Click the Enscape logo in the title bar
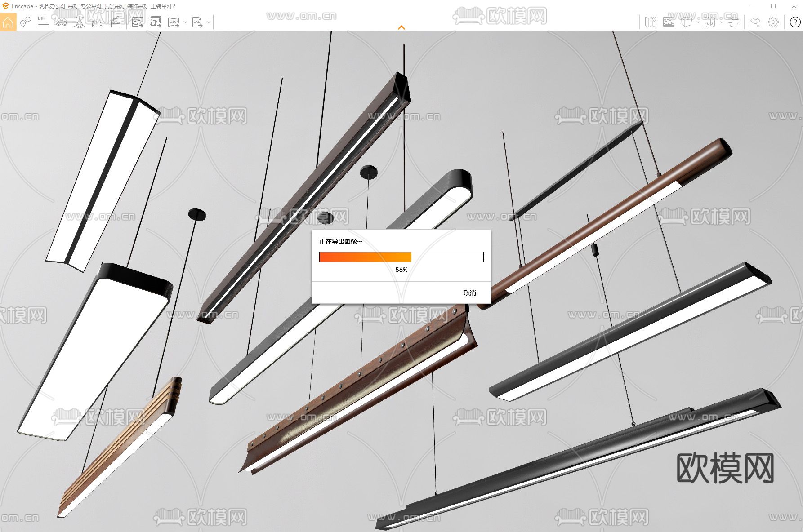Screen dimensions: 803x532 6,6
